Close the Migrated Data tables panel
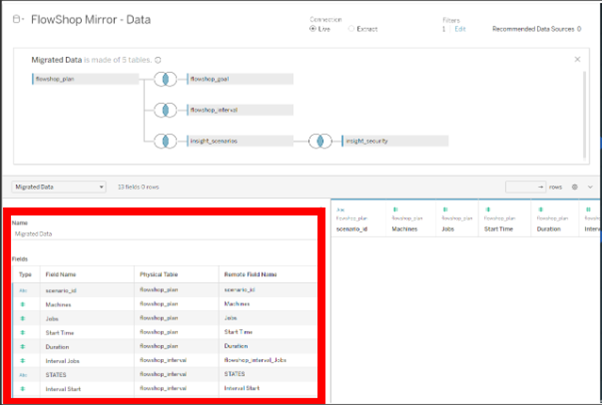This screenshot has width=602, height=405. click(x=577, y=60)
